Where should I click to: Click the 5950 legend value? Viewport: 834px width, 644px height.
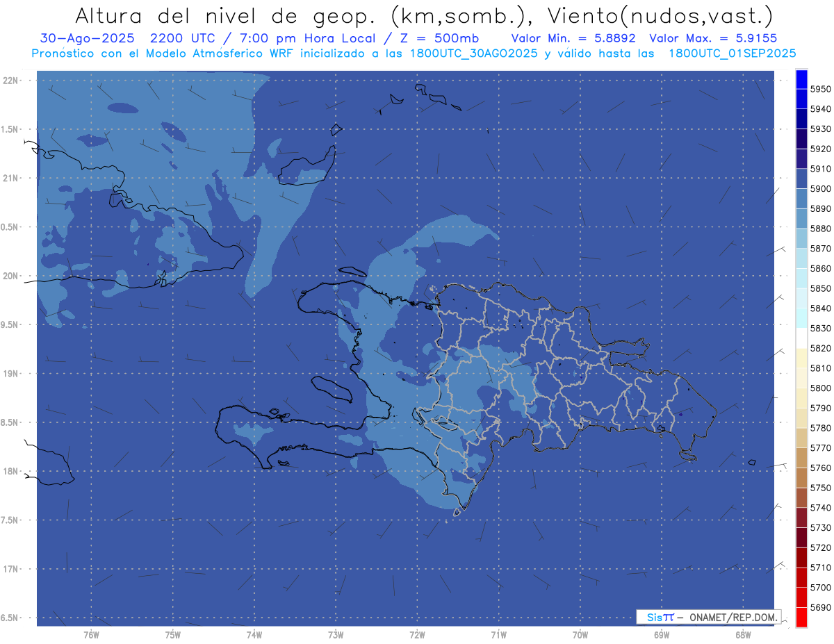pyautogui.click(x=820, y=89)
